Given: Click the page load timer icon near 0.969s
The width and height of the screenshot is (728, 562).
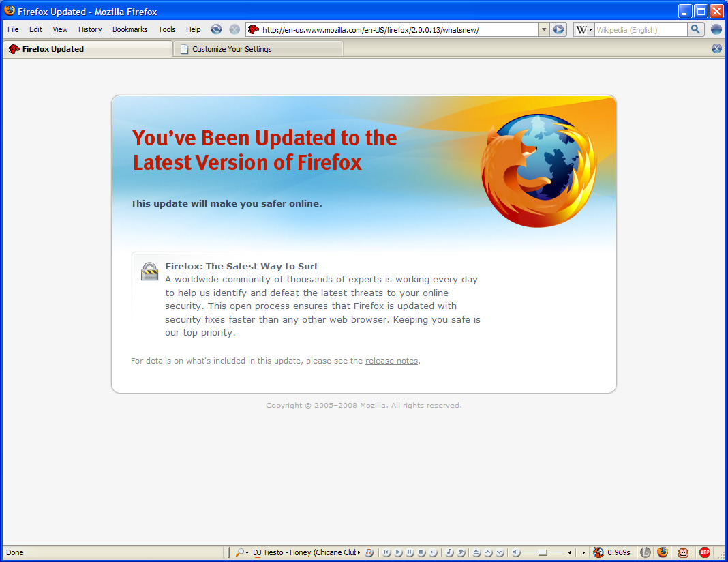Looking at the screenshot, I should [598, 552].
